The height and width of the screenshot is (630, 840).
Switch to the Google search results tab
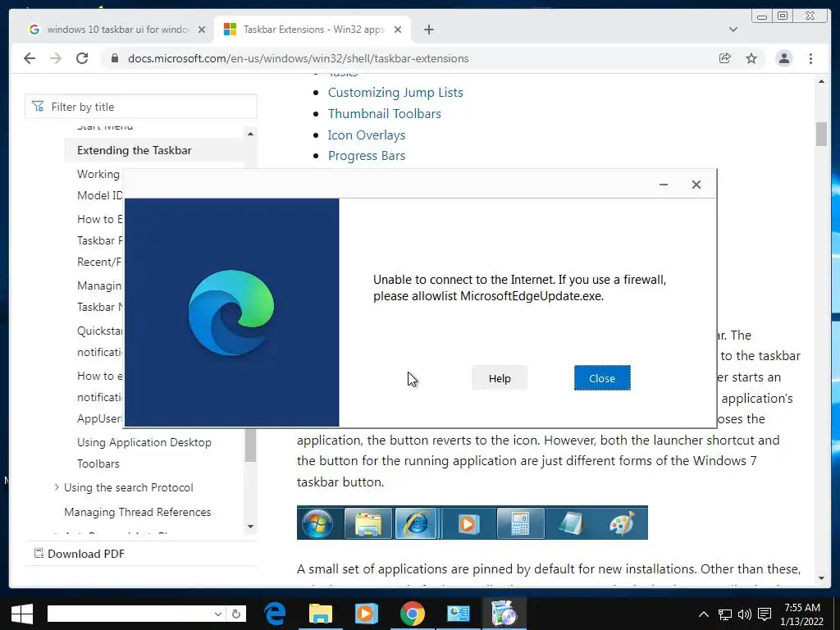117,30
